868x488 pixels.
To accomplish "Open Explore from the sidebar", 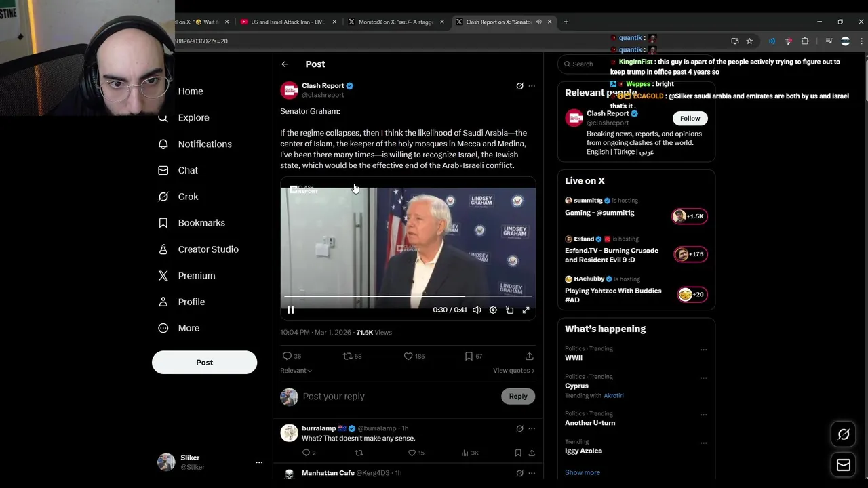I will (184, 117).
